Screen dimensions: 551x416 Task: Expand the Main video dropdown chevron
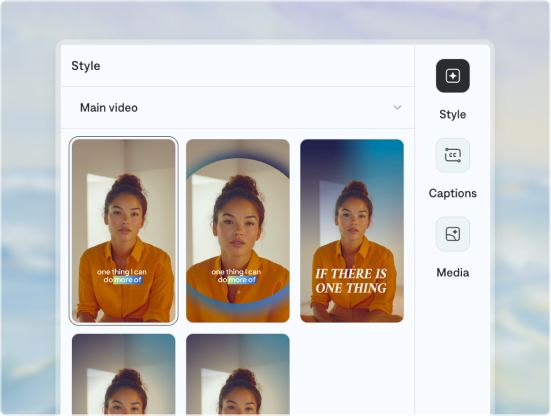point(397,108)
